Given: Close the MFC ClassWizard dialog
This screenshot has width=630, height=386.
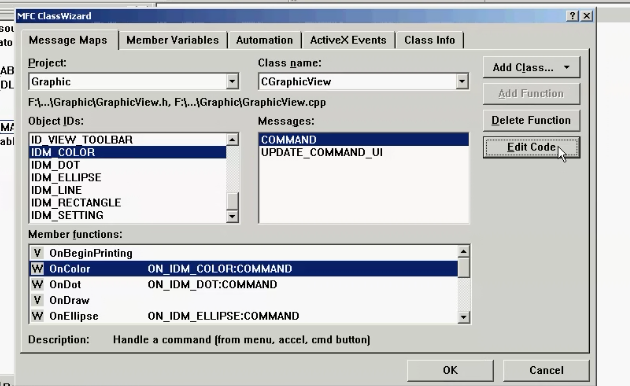Looking at the screenshot, I should (587, 16).
